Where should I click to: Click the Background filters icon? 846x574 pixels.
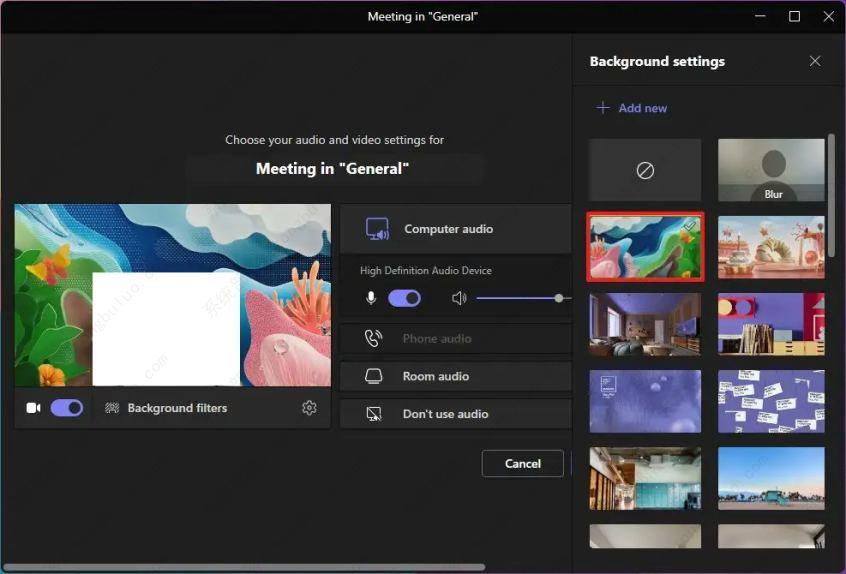[x=112, y=408]
